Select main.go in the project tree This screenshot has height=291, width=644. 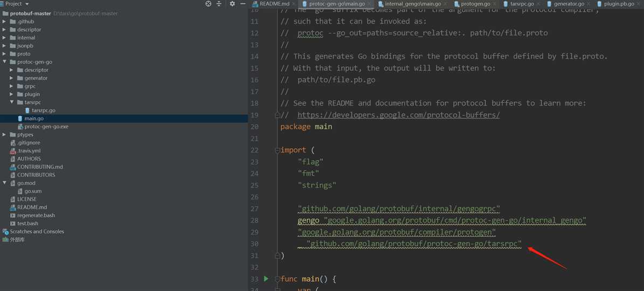33,119
